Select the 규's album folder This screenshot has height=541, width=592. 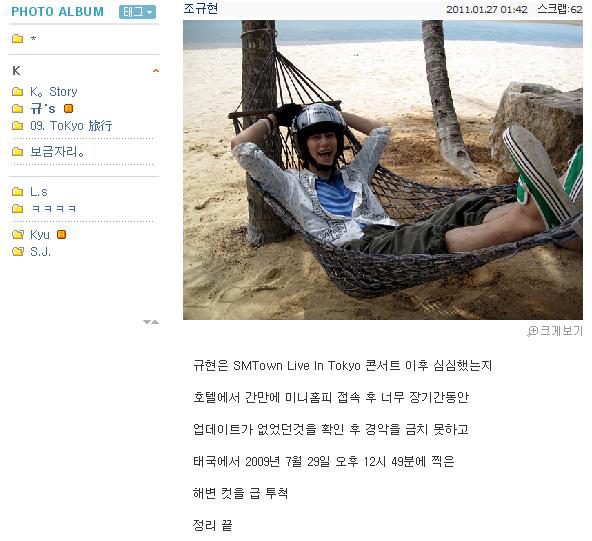43,108
